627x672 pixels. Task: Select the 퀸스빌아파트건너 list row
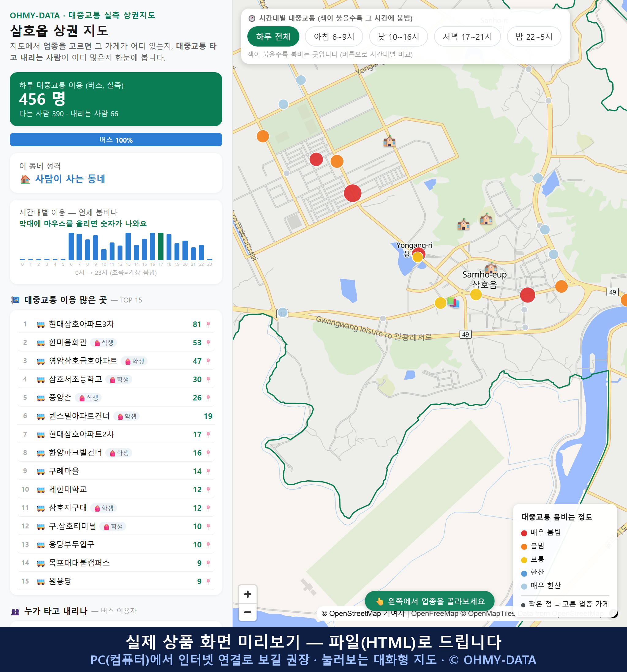point(116,416)
